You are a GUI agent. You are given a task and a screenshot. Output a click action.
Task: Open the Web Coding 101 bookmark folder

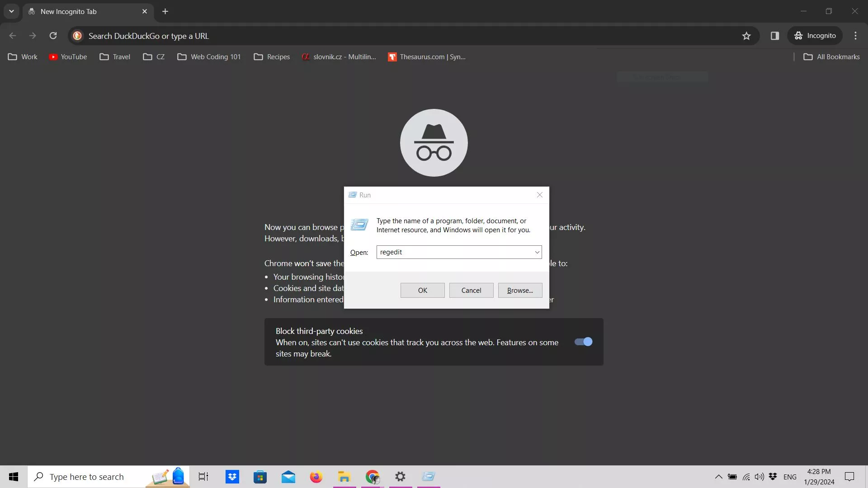[x=209, y=57]
